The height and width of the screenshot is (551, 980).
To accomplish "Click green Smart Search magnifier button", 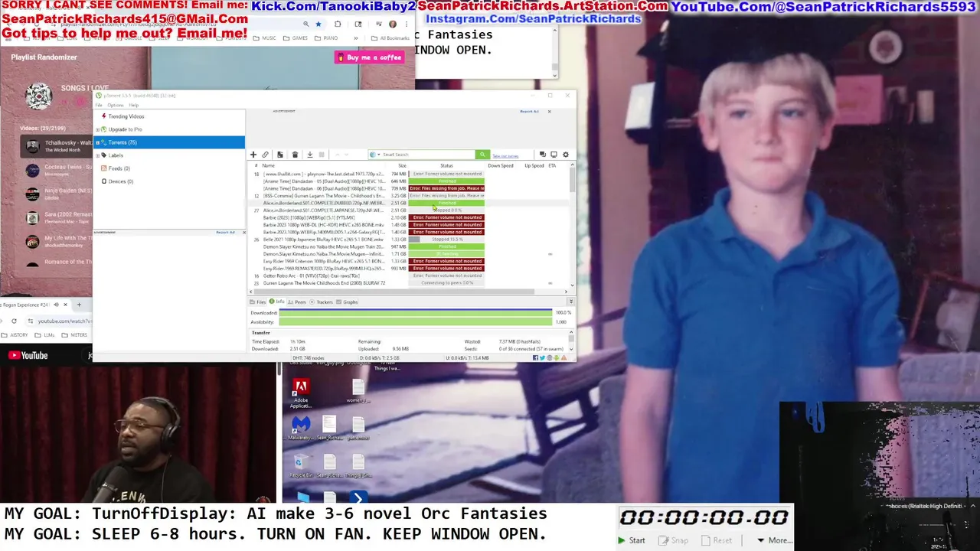I will 482,155.
